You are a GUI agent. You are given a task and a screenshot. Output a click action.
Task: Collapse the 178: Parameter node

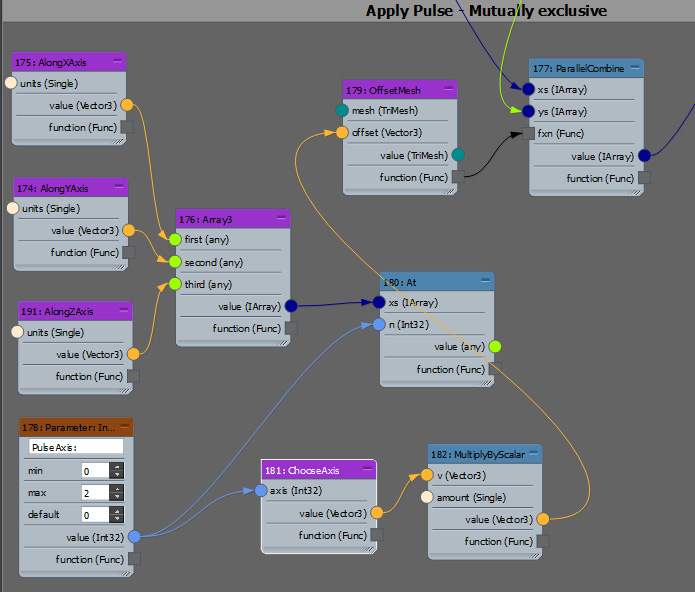point(125,426)
